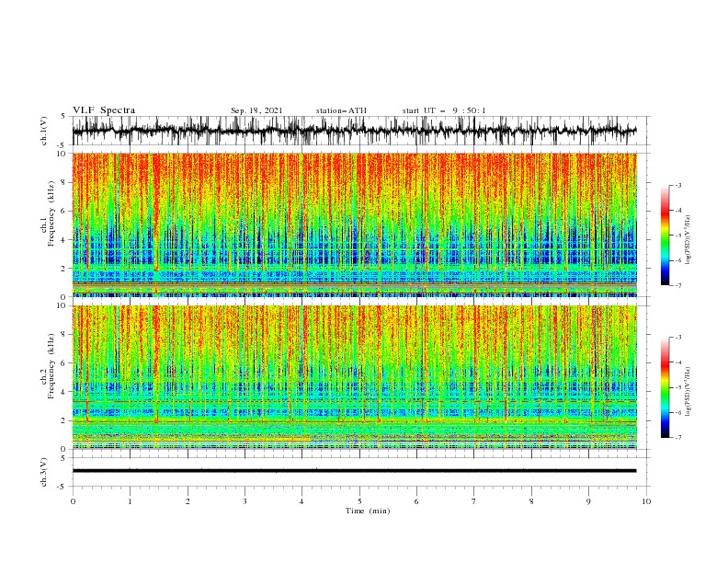Click the 'ch.1(V)' waveform axis label
The image size is (728, 563).
(x=44, y=131)
